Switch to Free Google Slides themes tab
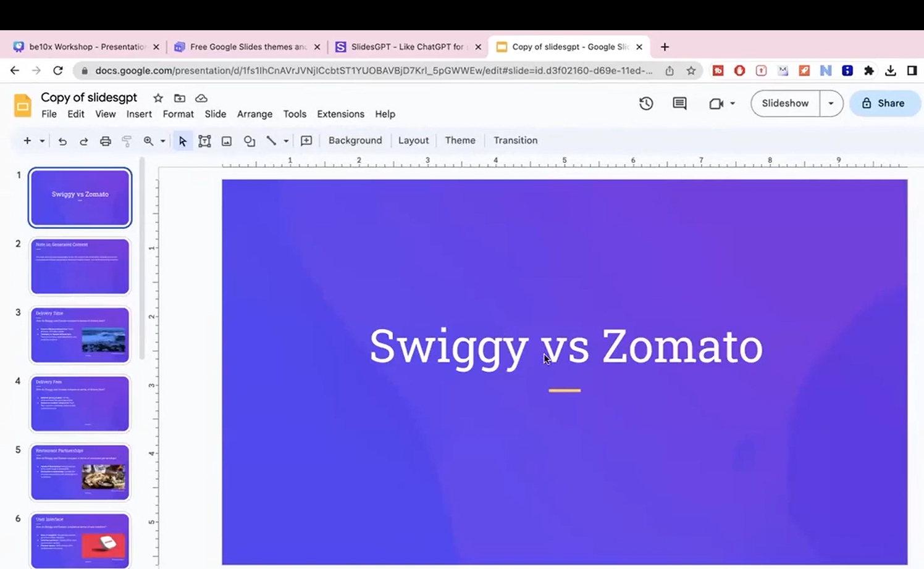Screen dimensions: 924x569 click(x=248, y=47)
